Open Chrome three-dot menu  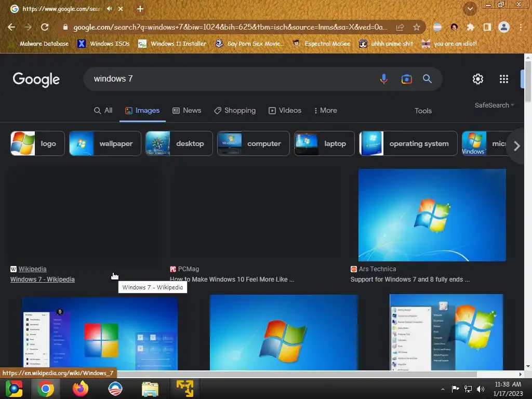[x=521, y=27]
